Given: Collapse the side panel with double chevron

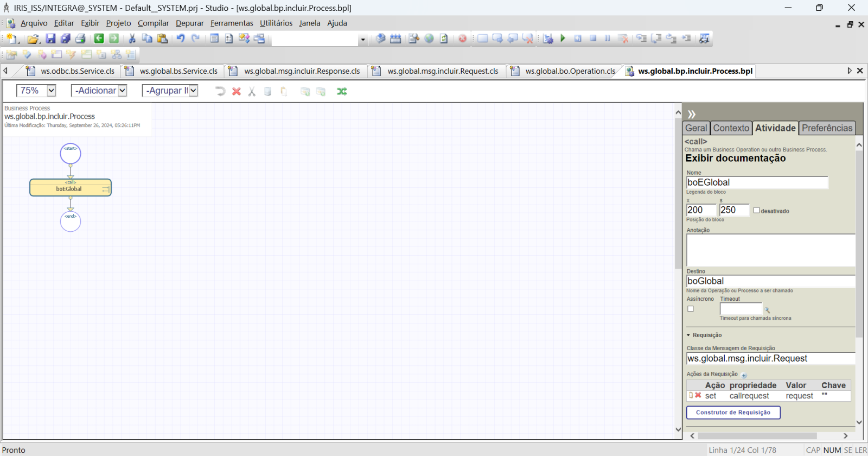Looking at the screenshot, I should 692,114.
